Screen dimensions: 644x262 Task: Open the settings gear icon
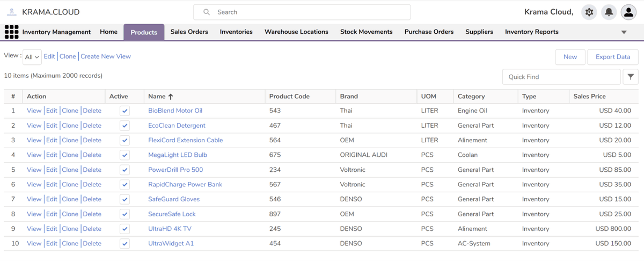coord(589,12)
